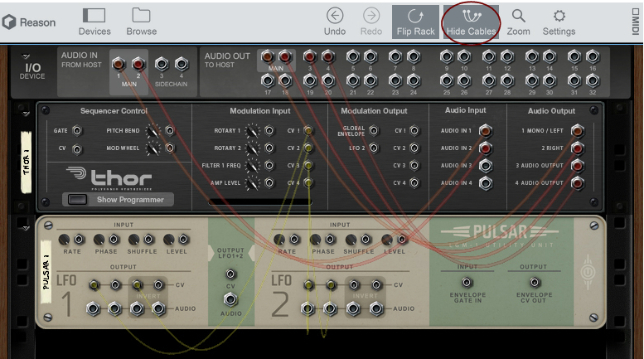Click Pulsar LFO 1 Phase knob
Viewport: 644px width, 359px height.
coord(99,239)
